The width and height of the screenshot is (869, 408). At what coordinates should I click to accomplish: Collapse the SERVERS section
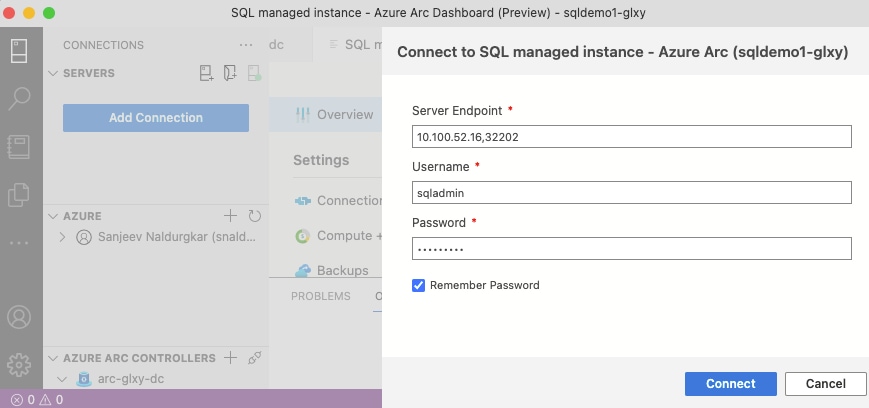(53, 73)
